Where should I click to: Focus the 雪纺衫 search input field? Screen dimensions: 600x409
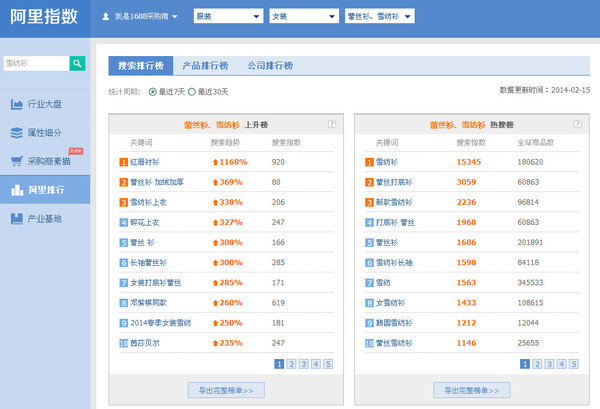(36, 63)
